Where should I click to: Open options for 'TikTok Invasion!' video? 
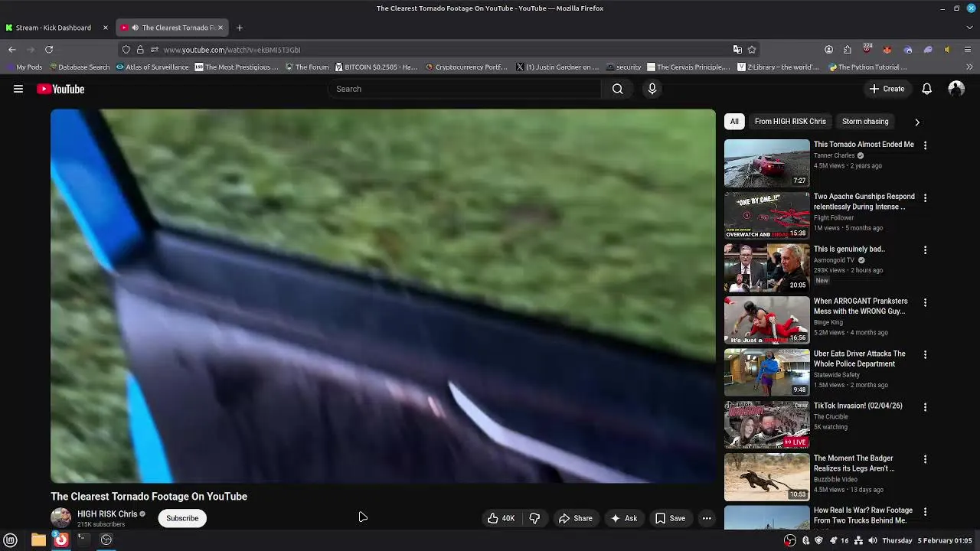pos(925,407)
